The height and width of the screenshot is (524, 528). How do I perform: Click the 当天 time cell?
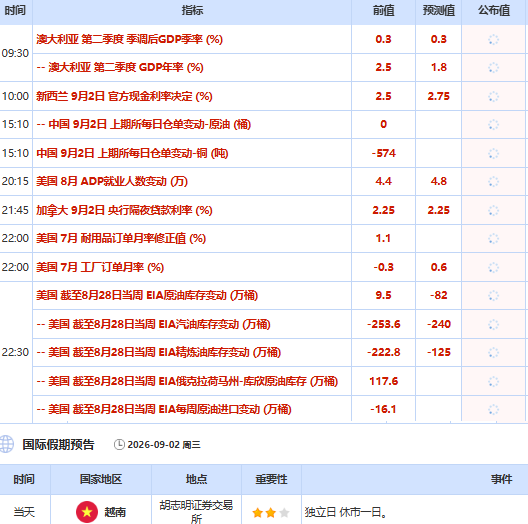(x=24, y=513)
